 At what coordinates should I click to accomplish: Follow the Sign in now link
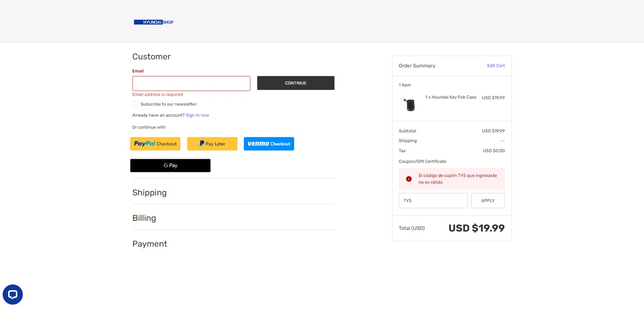197,115
